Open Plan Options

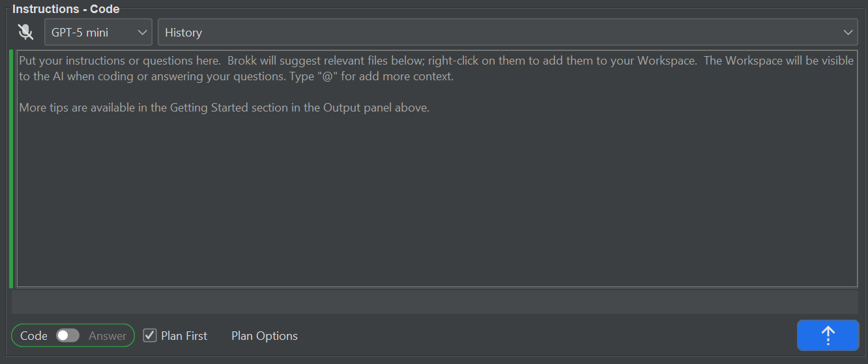click(x=265, y=336)
